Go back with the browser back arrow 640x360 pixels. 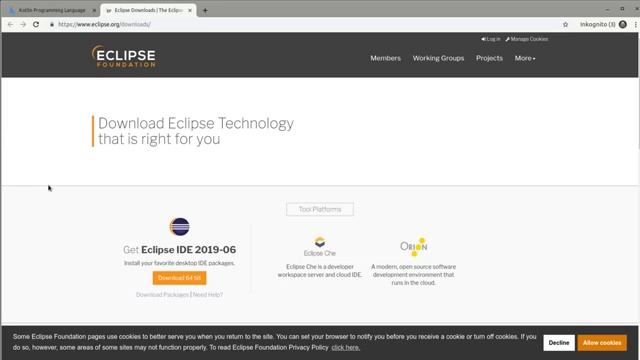(x=11, y=24)
